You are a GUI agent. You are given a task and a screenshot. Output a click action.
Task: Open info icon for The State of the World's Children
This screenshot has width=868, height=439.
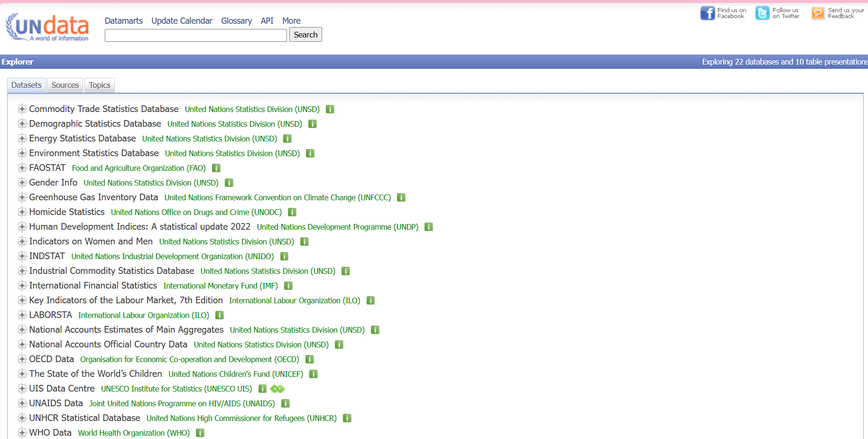[x=314, y=374]
